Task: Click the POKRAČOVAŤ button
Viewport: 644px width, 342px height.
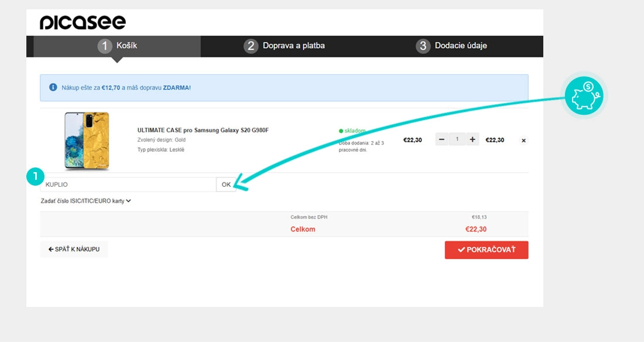Action: pos(487,250)
